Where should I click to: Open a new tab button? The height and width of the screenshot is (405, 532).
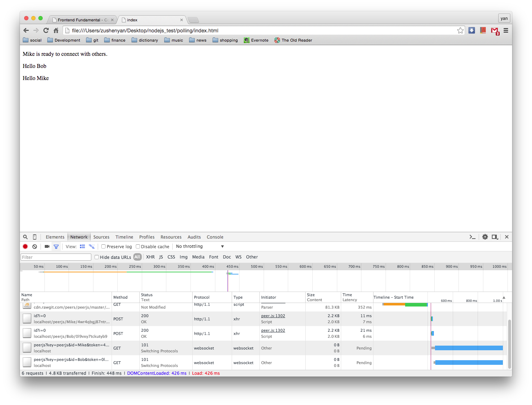(193, 20)
